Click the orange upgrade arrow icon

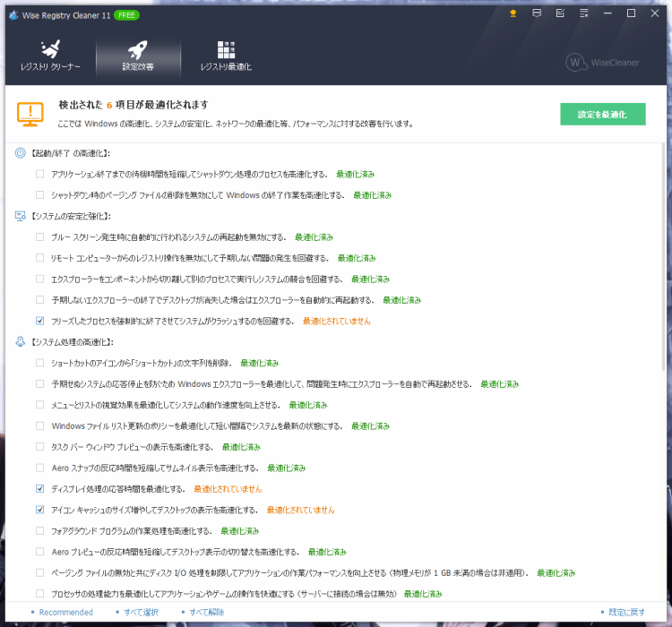[x=513, y=13]
